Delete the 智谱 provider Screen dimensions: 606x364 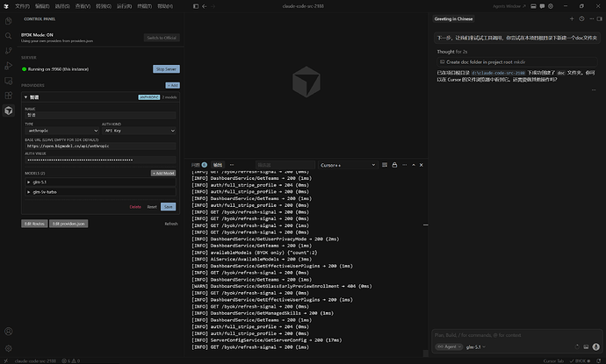point(135,207)
